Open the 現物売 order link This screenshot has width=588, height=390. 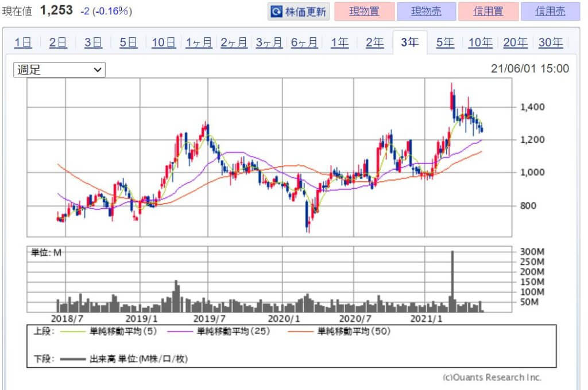427,11
